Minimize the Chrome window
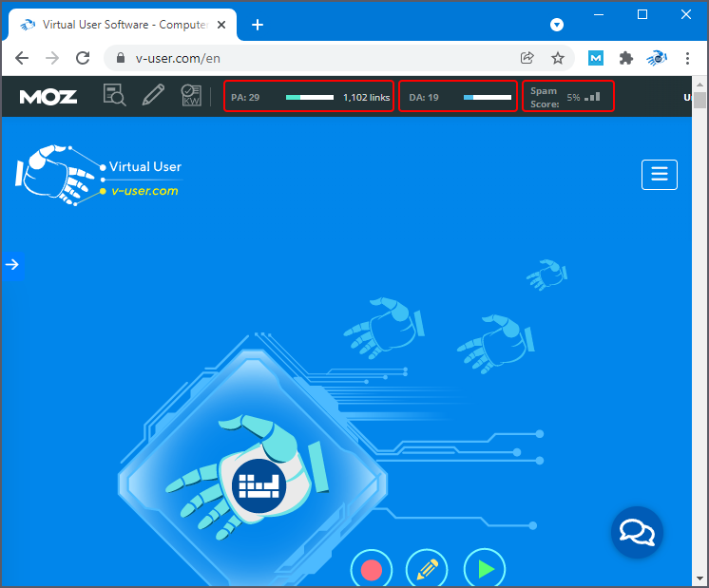Screen dimensions: 709x588 click(x=599, y=15)
